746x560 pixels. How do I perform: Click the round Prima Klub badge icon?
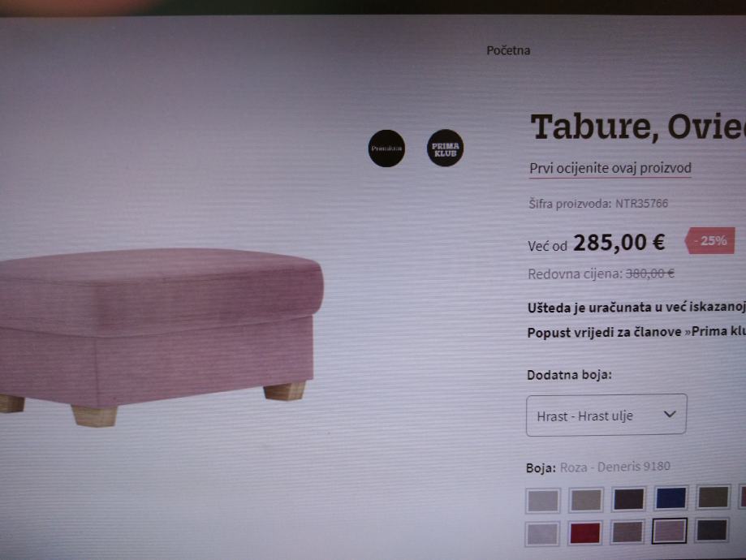coord(445,148)
